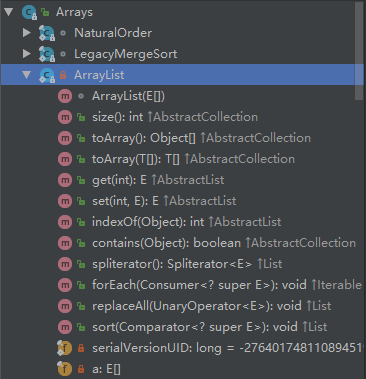The image size is (366, 379).
Task: Click the public visibility icon next to Arrays
Action: pos(45,12)
